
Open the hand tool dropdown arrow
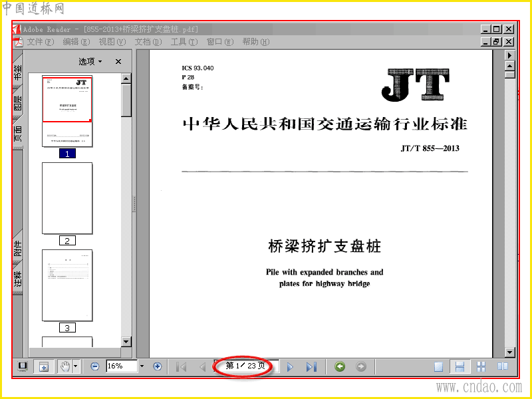point(76,366)
